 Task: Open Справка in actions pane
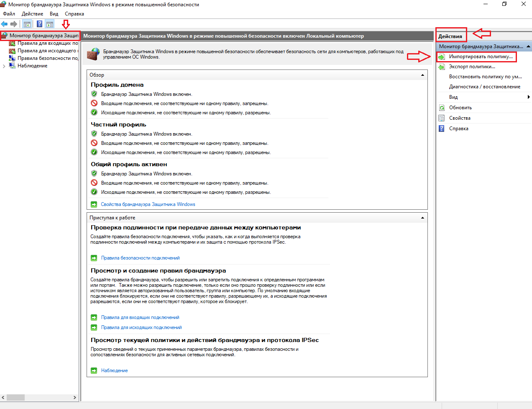coord(459,129)
